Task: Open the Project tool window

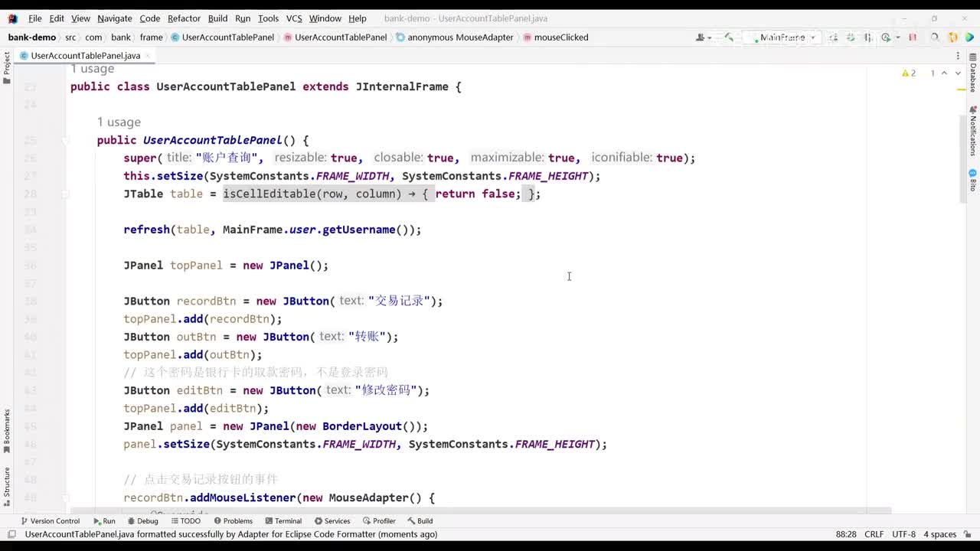Action: [7, 67]
